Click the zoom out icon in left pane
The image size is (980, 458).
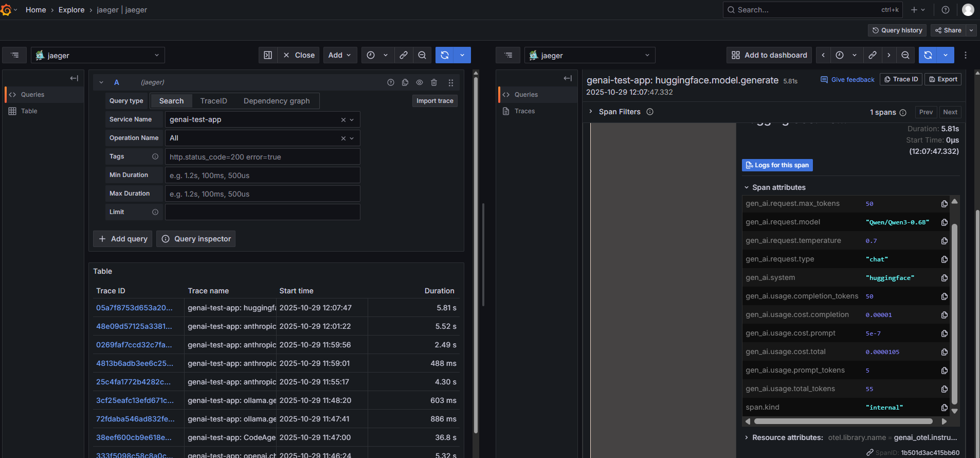422,55
